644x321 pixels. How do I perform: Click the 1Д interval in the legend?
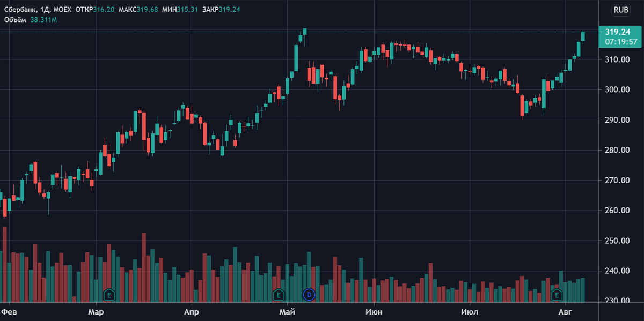(45, 10)
